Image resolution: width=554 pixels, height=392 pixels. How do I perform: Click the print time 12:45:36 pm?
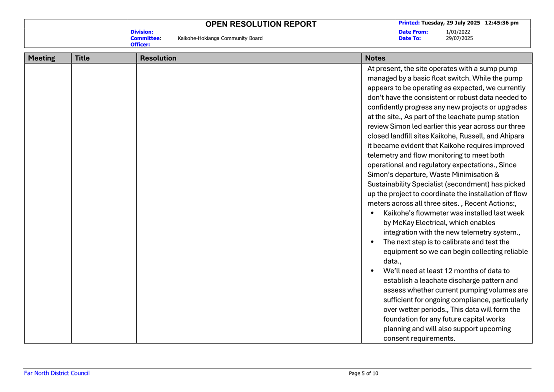point(502,22)
